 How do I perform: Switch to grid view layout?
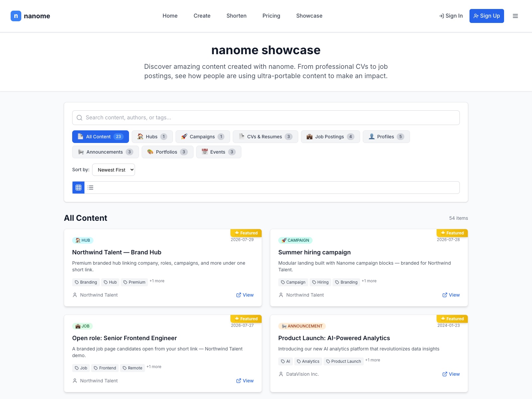click(78, 188)
